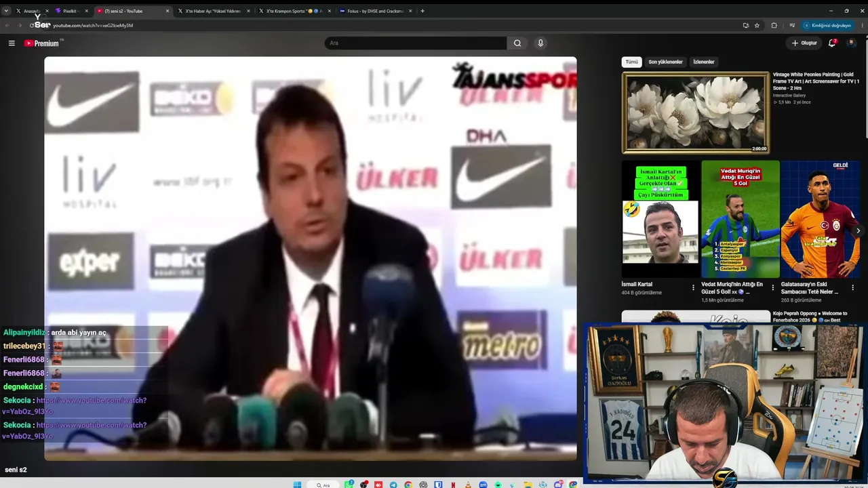Select the Son yüklenenler filter chip
The height and width of the screenshot is (488, 868).
click(x=665, y=62)
